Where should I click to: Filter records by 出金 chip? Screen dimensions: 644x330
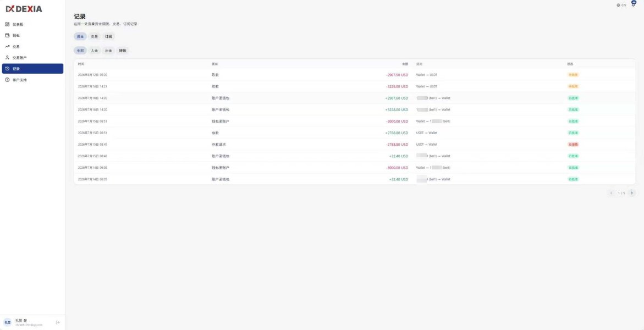point(108,51)
